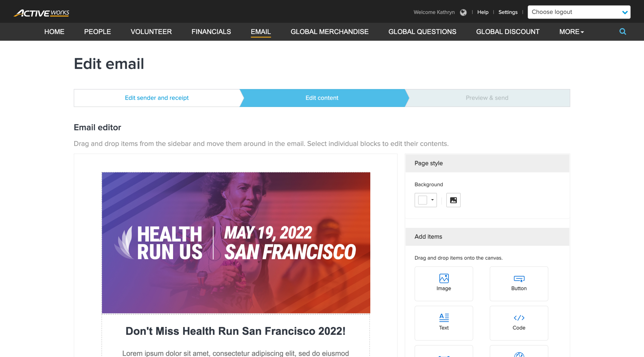This screenshot has height=357, width=644.
Task: Select the Image block icon
Action: click(x=444, y=283)
